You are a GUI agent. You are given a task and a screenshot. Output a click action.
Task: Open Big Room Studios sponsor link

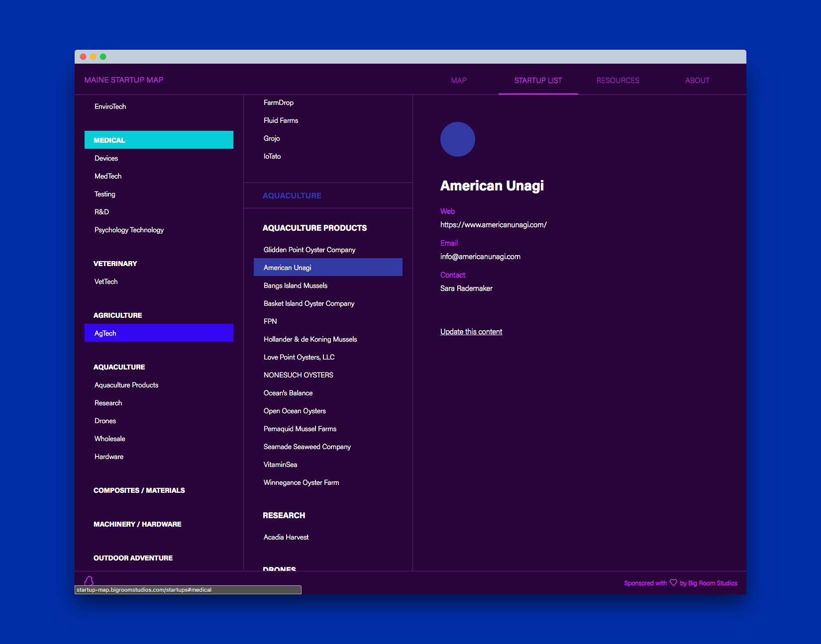[713, 583]
